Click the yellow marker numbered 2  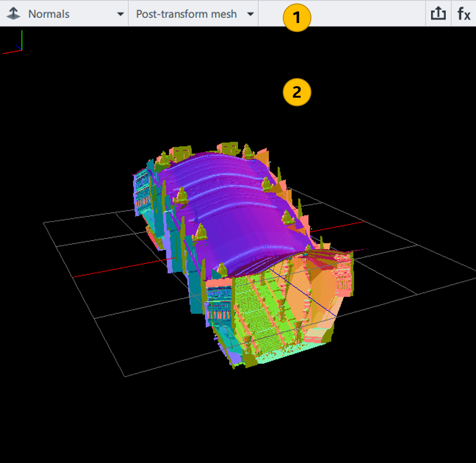point(297,92)
